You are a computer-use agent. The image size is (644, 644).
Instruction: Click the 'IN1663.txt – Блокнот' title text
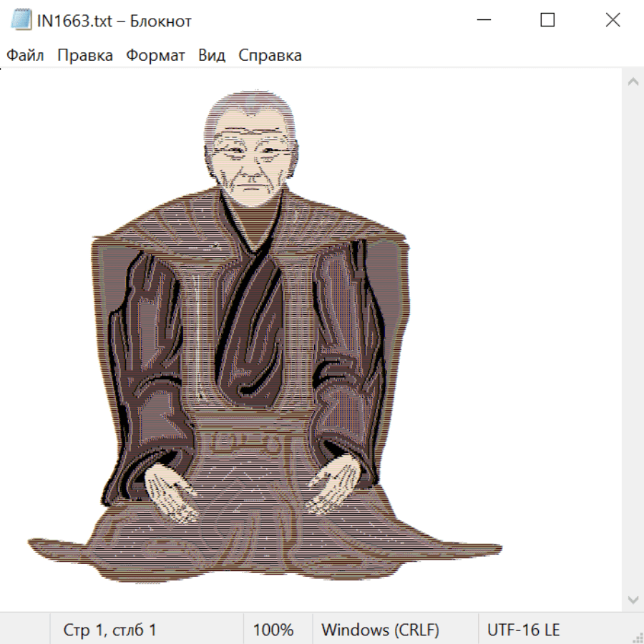point(114,21)
